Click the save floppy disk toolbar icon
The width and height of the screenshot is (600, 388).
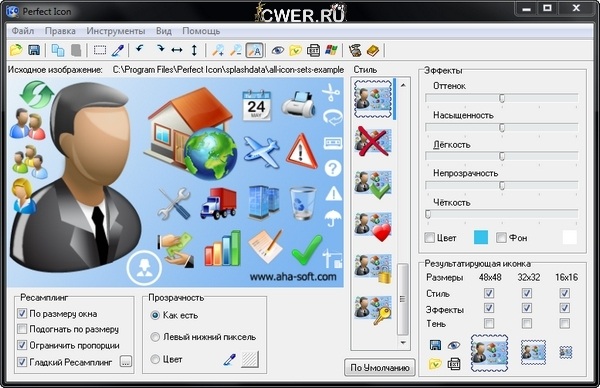[34, 50]
